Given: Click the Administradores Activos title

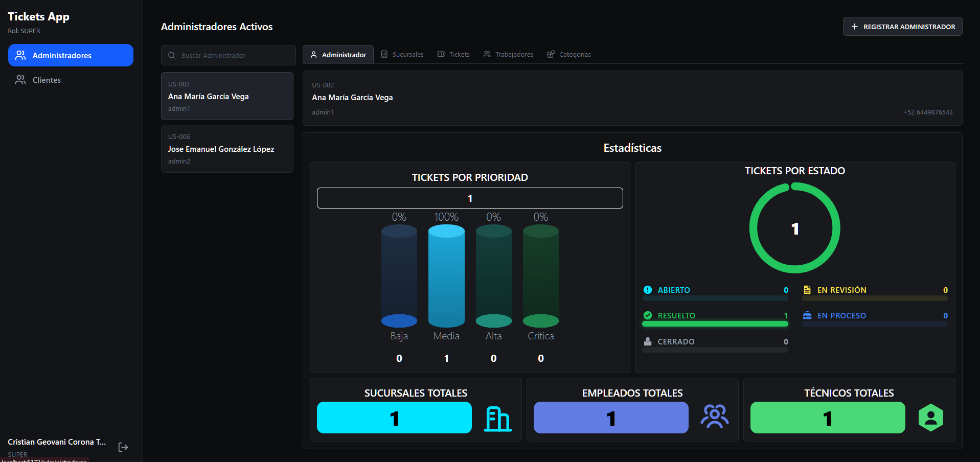Looking at the screenshot, I should pyautogui.click(x=217, y=27).
